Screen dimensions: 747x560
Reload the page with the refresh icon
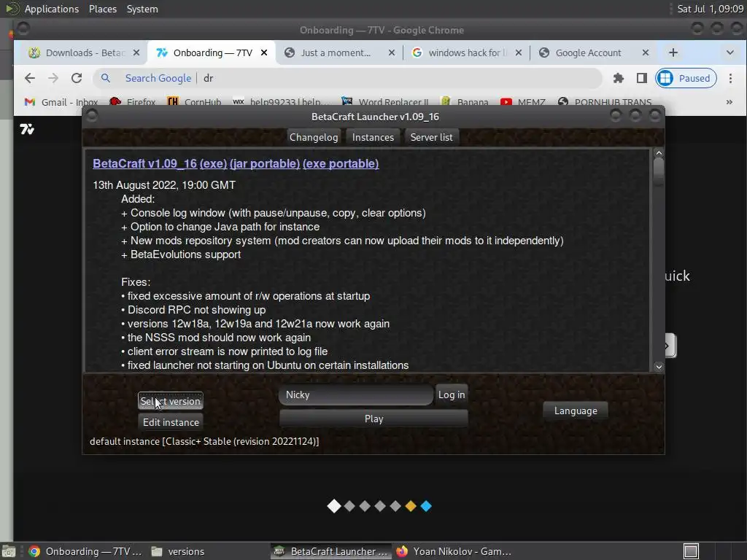[76, 78]
